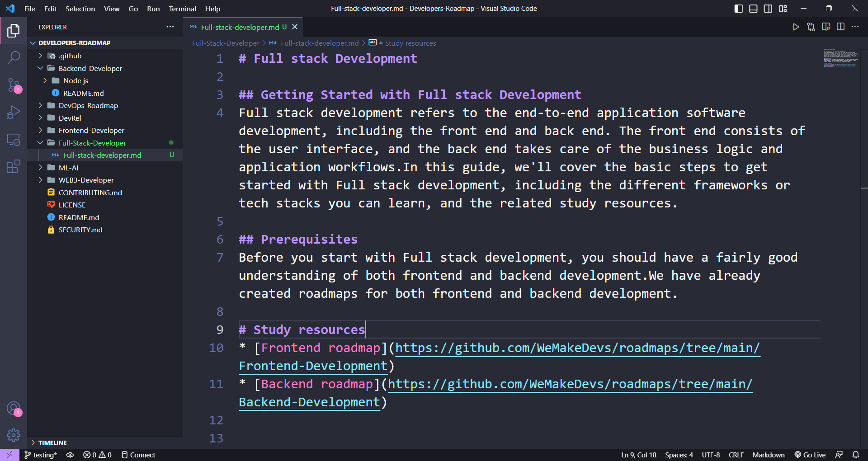The height and width of the screenshot is (461, 868).
Task: Start a Go Live server
Action: (x=810, y=455)
